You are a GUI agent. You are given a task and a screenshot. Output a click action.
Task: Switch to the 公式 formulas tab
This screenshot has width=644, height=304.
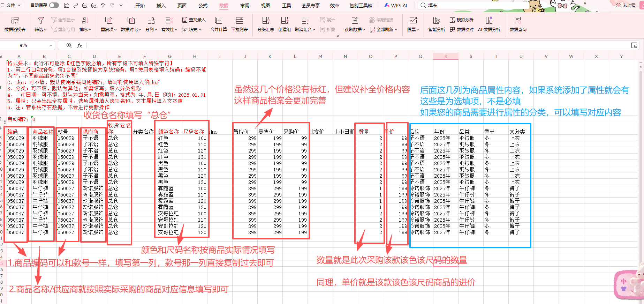[203, 6]
